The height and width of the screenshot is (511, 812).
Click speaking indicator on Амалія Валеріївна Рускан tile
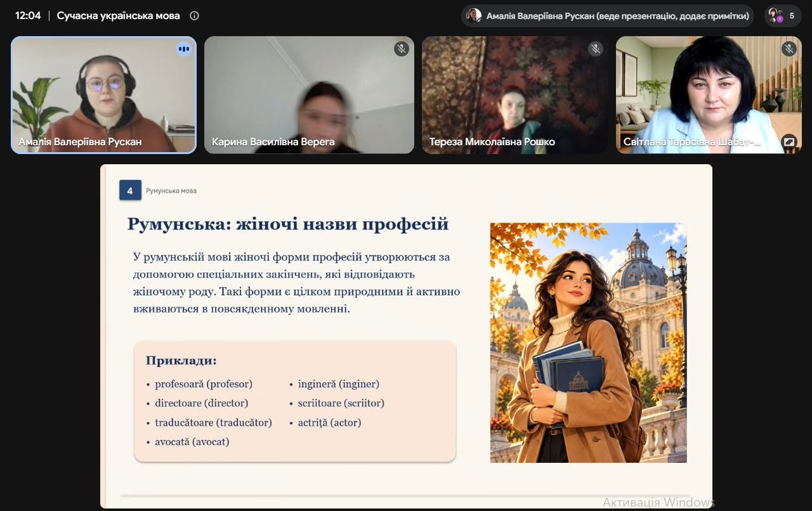tap(184, 49)
